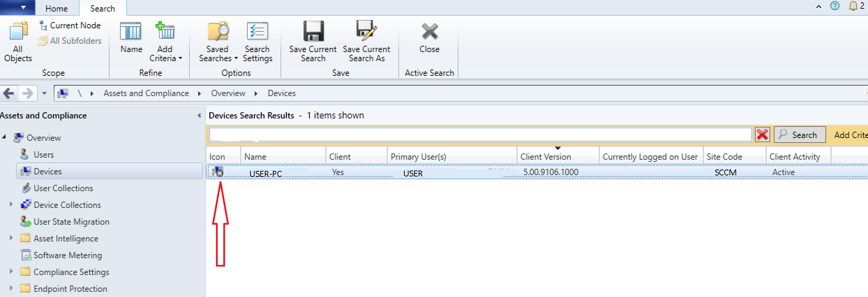Select Asset Intelligence folder
Screen dimensions: 868x297
point(66,238)
